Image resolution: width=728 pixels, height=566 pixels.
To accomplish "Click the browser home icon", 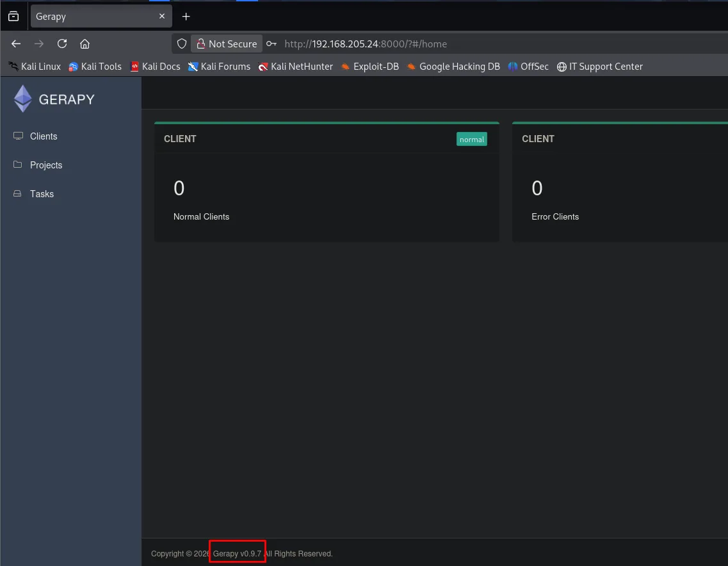I will 85,44.
